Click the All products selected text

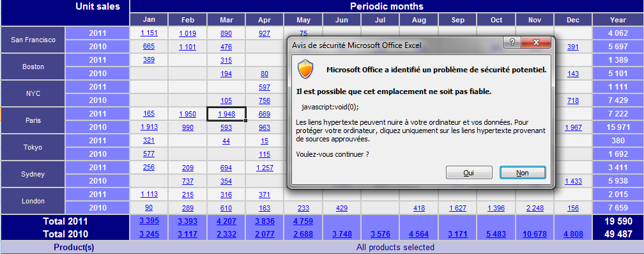(x=395, y=248)
